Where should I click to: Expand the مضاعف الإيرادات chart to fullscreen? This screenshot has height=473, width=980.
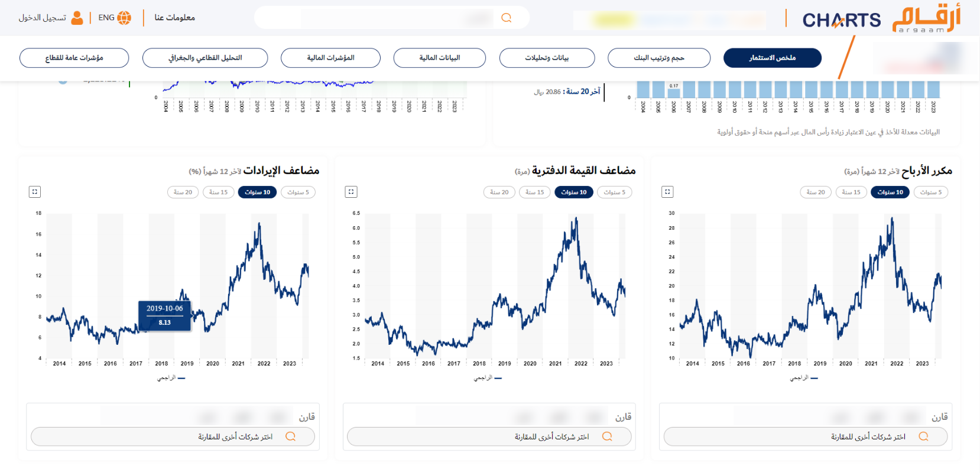click(34, 191)
